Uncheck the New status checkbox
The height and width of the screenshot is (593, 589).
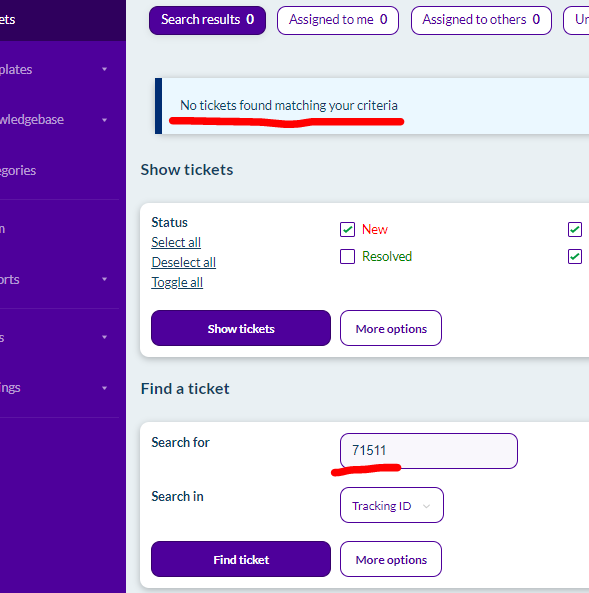(347, 230)
